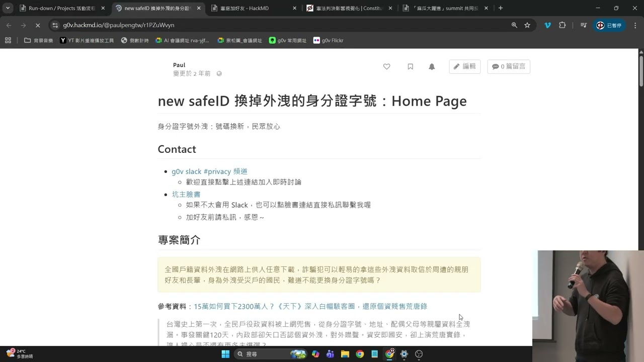Open the zoom magnifier icon in address bar
This screenshot has width=644, height=362.
coord(514,25)
